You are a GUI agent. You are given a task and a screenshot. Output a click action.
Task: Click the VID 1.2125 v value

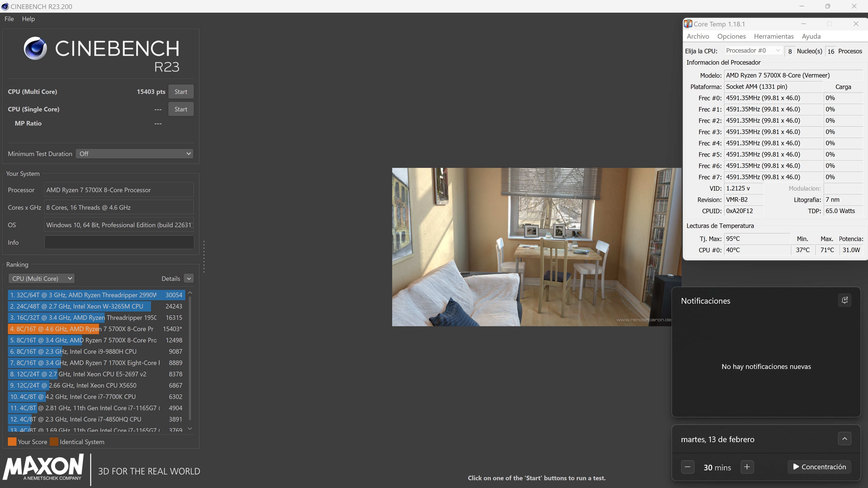[x=744, y=189]
